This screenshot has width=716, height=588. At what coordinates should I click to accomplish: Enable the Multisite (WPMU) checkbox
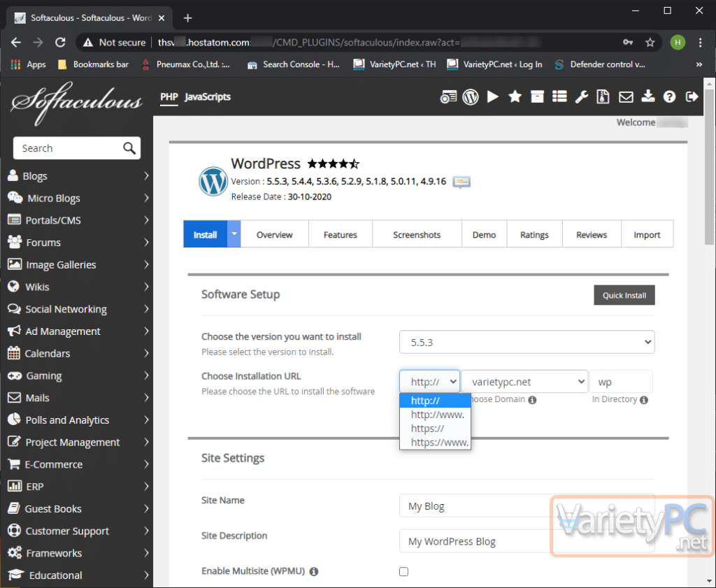tap(403, 571)
